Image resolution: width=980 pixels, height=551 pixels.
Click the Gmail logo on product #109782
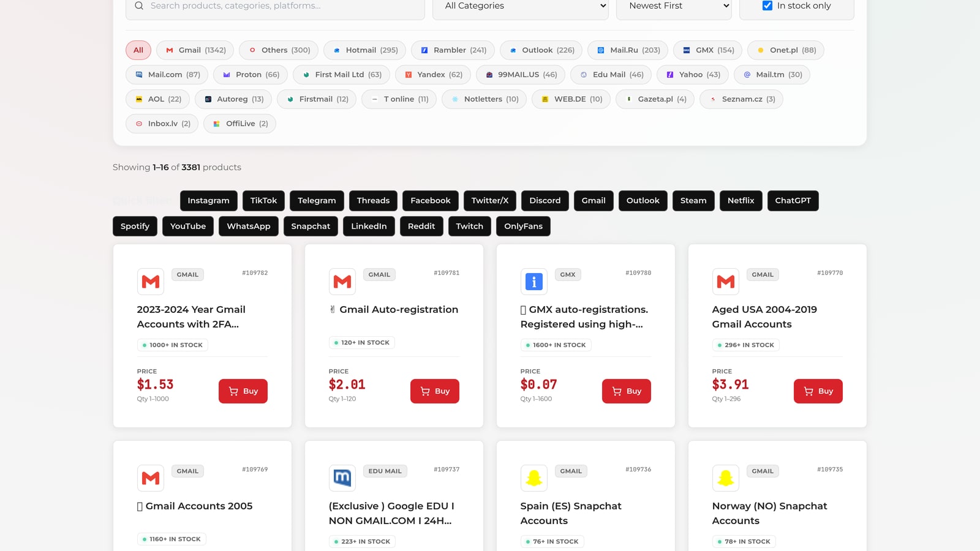click(151, 282)
